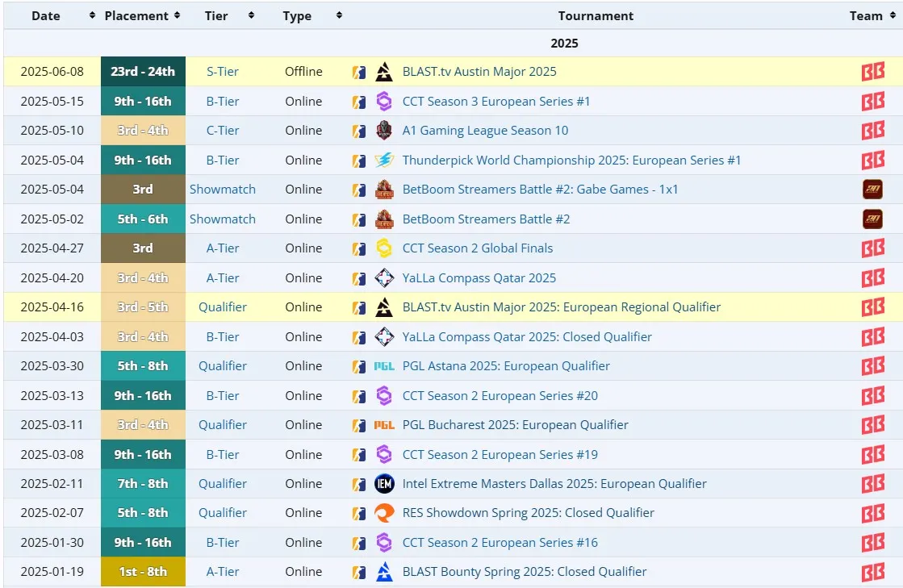Screen dimensions: 903x588
Task: Sort table by Date column arrows
Action: (x=92, y=15)
